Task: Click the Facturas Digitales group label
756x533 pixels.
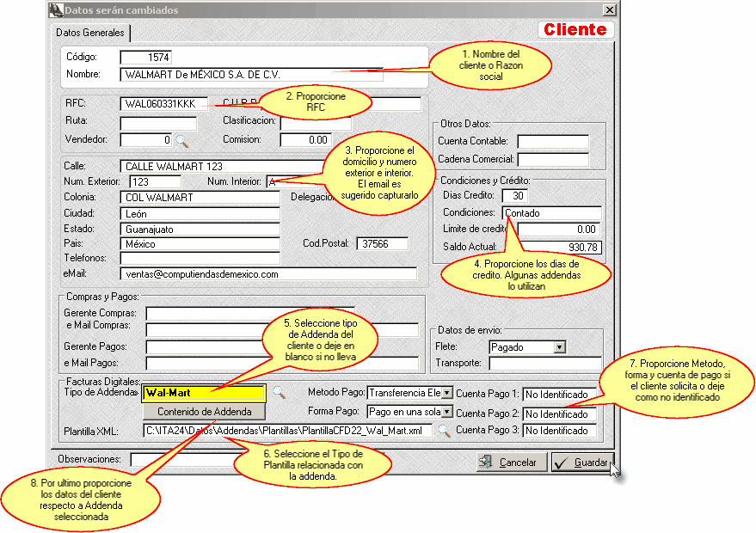Action: [x=103, y=382]
